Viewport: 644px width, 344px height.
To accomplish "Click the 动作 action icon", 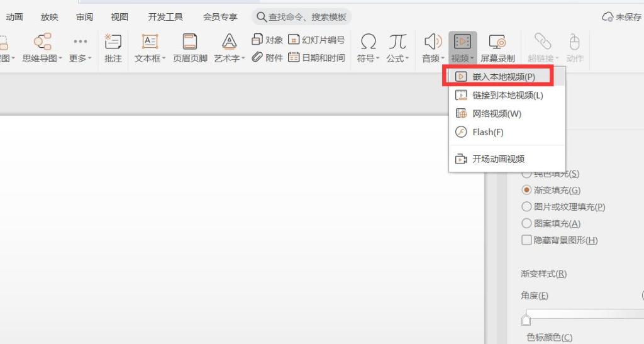I will (575, 42).
